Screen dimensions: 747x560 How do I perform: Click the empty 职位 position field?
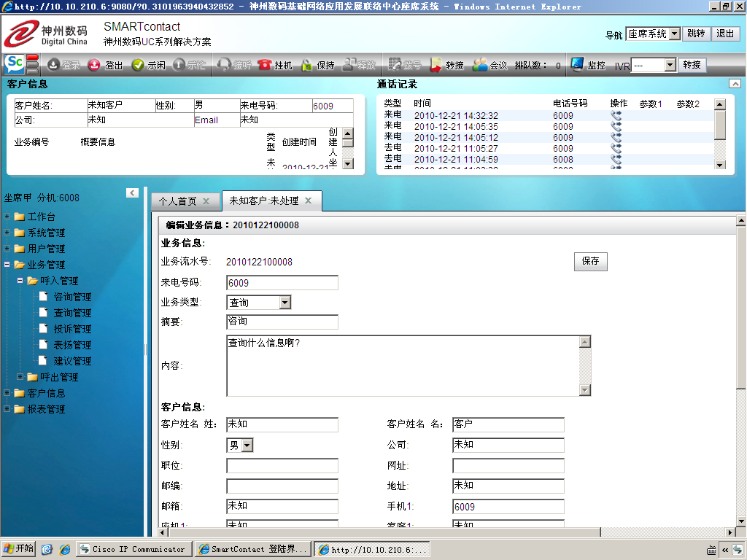[x=282, y=466]
